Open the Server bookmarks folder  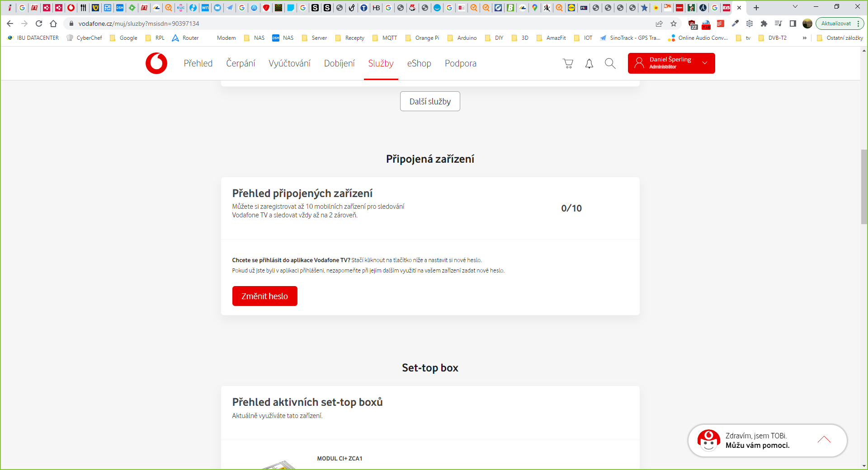tap(314, 38)
